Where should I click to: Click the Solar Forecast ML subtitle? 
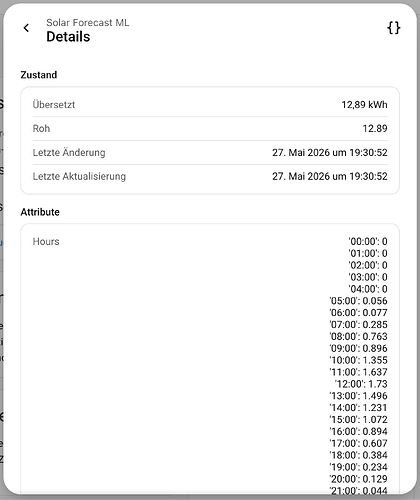coord(88,23)
